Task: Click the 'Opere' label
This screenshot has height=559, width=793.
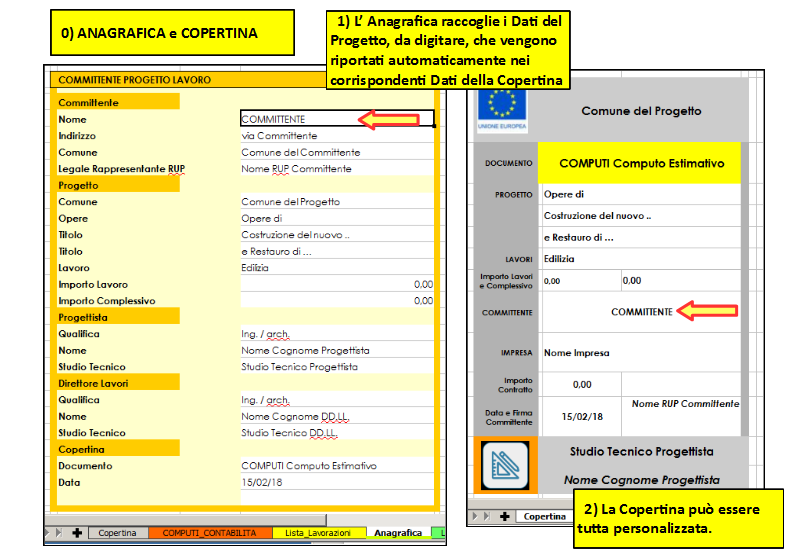Action: tap(73, 219)
